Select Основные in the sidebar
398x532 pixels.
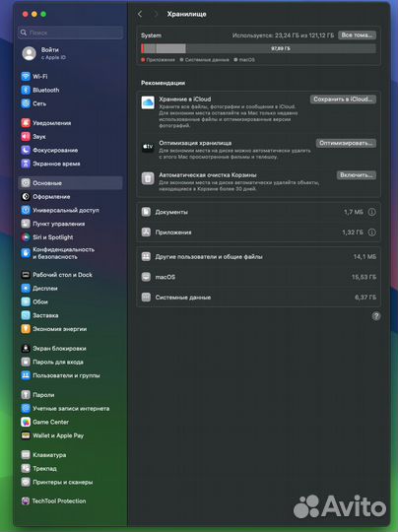click(x=70, y=183)
